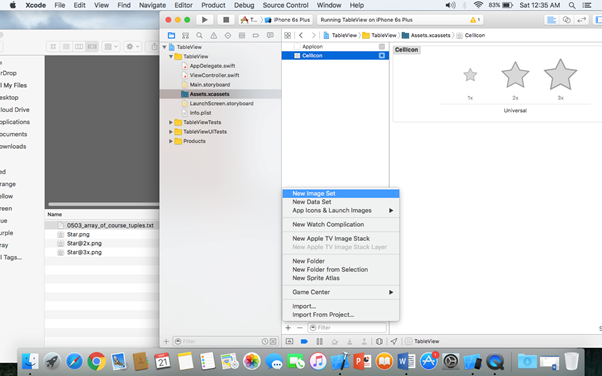
Task: Open the Find navigator search tab
Action: [x=199, y=35]
